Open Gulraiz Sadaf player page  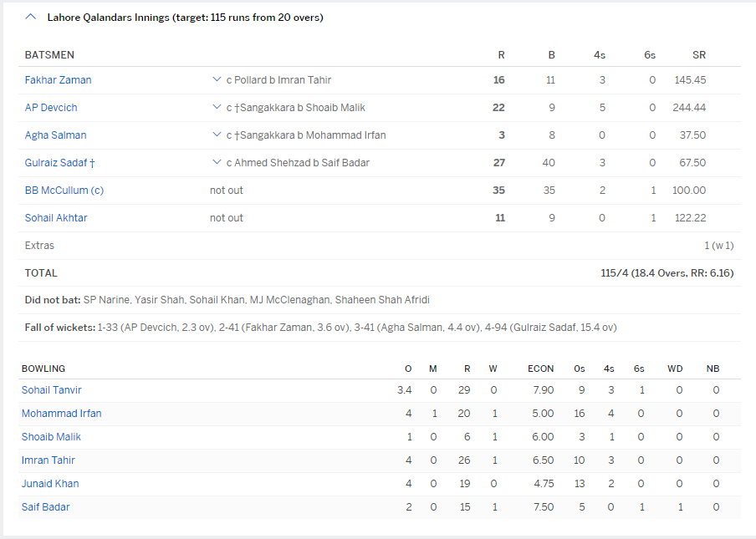click(54, 163)
